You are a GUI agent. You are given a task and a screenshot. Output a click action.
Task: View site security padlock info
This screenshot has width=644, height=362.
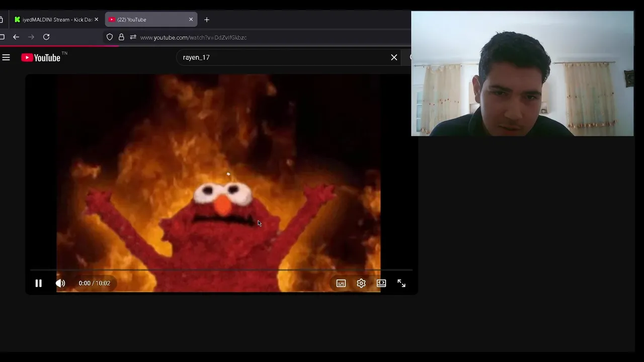pyautogui.click(x=121, y=37)
